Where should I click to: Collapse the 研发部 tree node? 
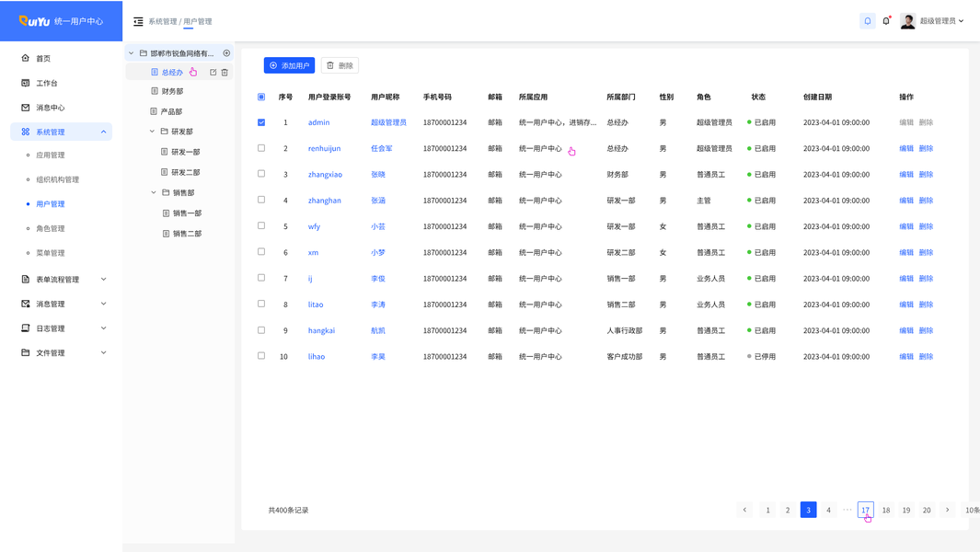click(152, 132)
